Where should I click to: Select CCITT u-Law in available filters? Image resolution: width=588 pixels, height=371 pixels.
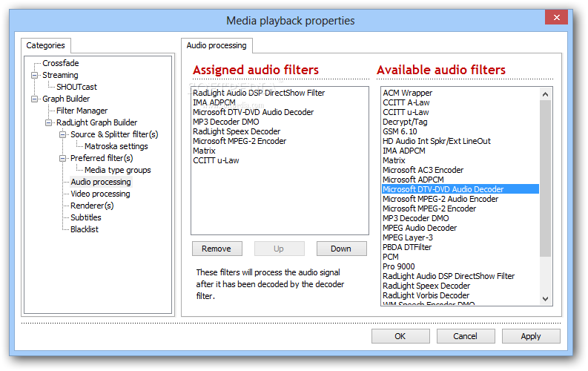(460, 112)
